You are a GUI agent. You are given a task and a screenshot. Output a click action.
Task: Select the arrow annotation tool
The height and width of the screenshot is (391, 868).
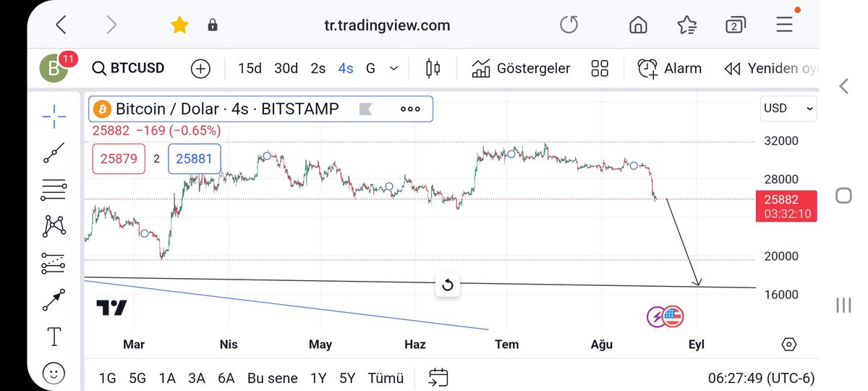[x=54, y=300]
